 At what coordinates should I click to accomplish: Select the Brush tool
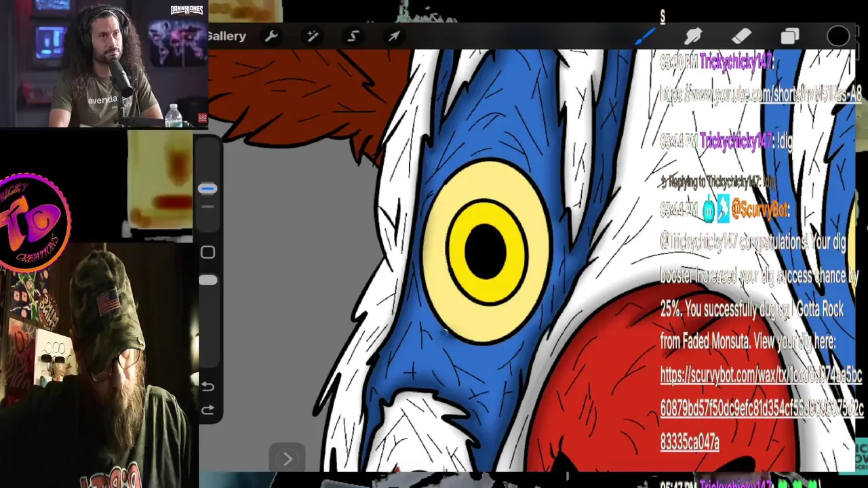pyautogui.click(x=645, y=36)
